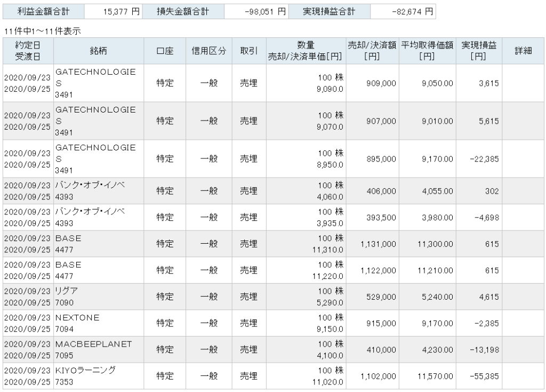The width and height of the screenshot is (546, 392).
Task: Click the 損失金額合計 value -98,051 円
Action: 256,12
